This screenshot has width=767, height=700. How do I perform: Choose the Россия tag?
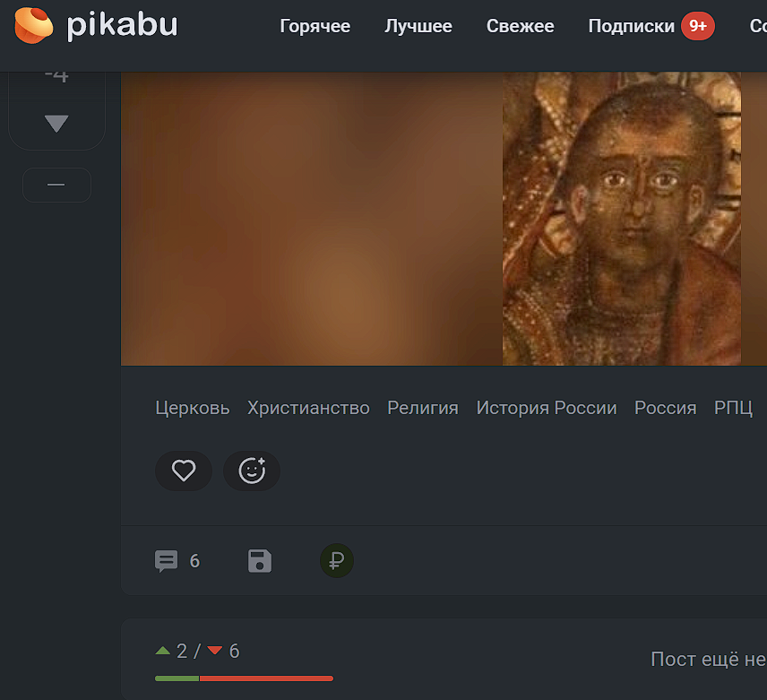click(x=665, y=408)
